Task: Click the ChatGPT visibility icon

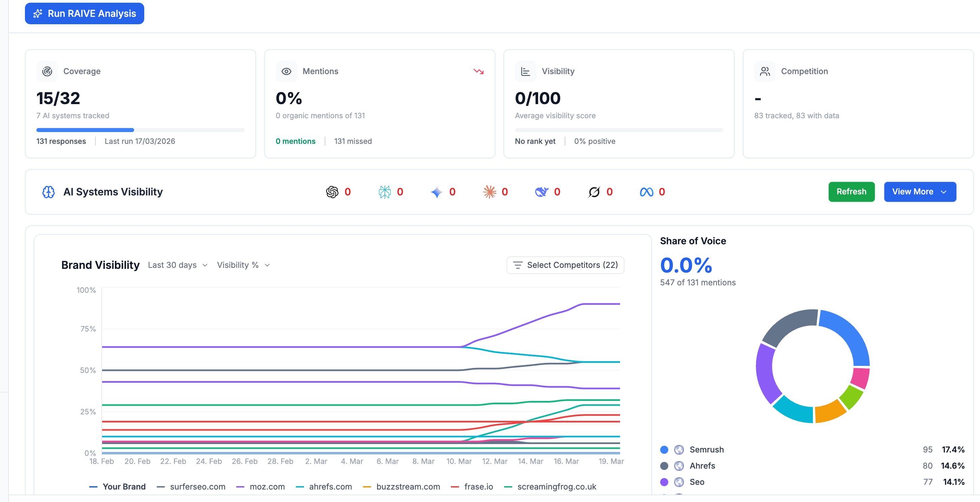Action: [x=332, y=192]
